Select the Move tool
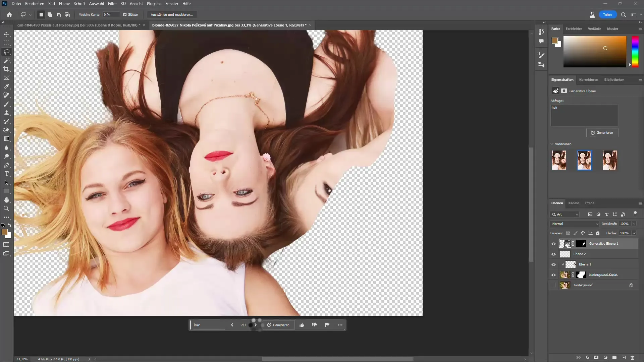Image resolution: width=644 pixels, height=362 pixels. (6, 34)
